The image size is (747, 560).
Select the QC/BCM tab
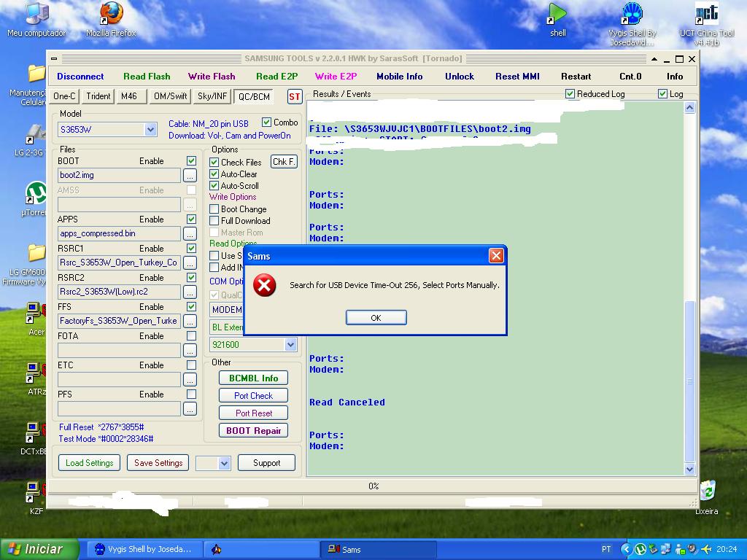[254, 97]
